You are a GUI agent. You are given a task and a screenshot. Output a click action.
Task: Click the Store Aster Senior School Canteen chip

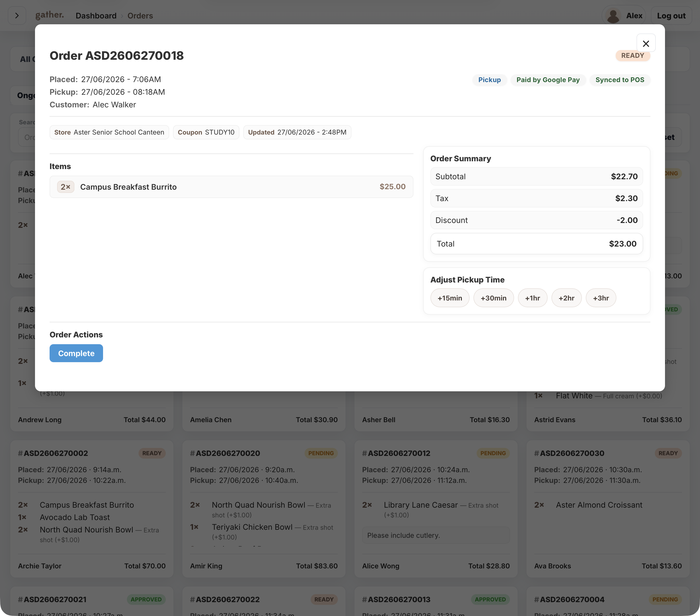[x=109, y=132]
